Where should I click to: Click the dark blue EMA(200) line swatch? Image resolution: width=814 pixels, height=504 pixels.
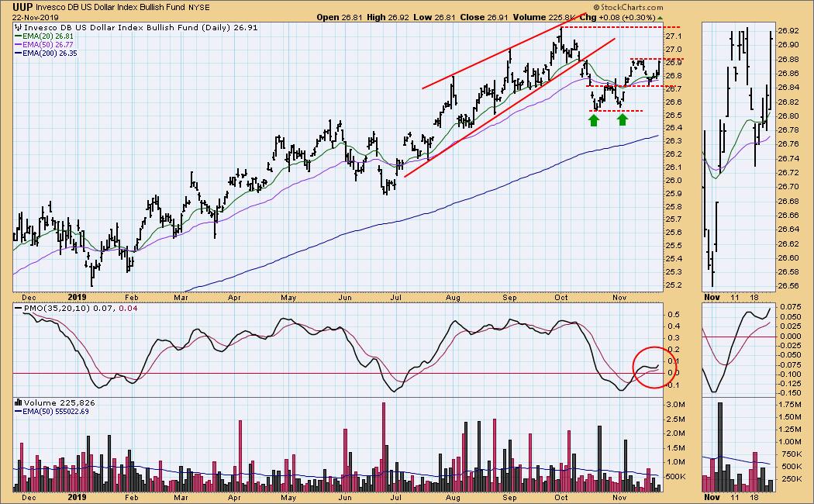point(18,53)
